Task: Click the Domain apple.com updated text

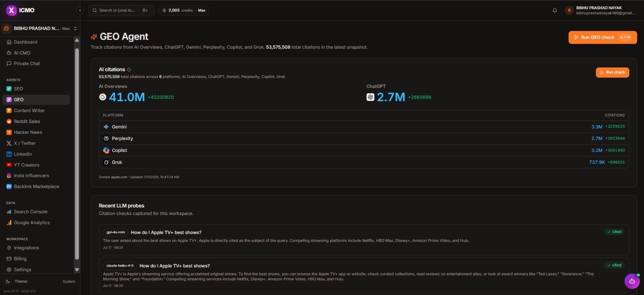Action: (139, 177)
